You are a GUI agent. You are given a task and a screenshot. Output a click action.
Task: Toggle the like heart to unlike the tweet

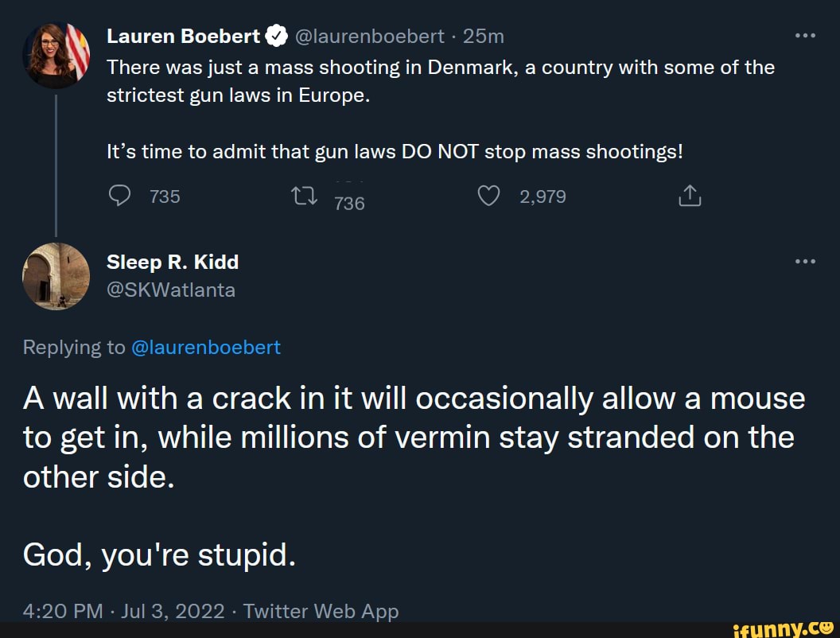tap(488, 195)
